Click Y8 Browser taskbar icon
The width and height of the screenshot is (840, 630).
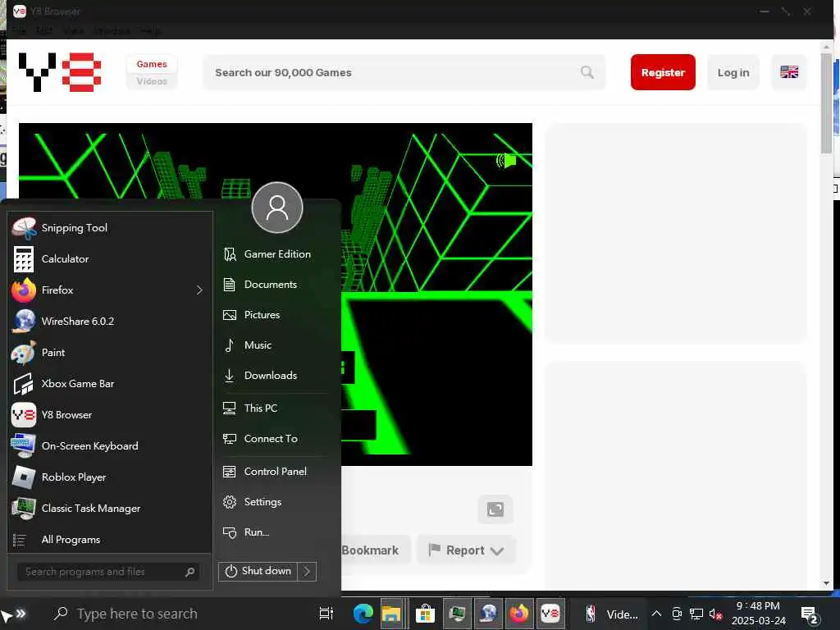[x=550, y=614]
